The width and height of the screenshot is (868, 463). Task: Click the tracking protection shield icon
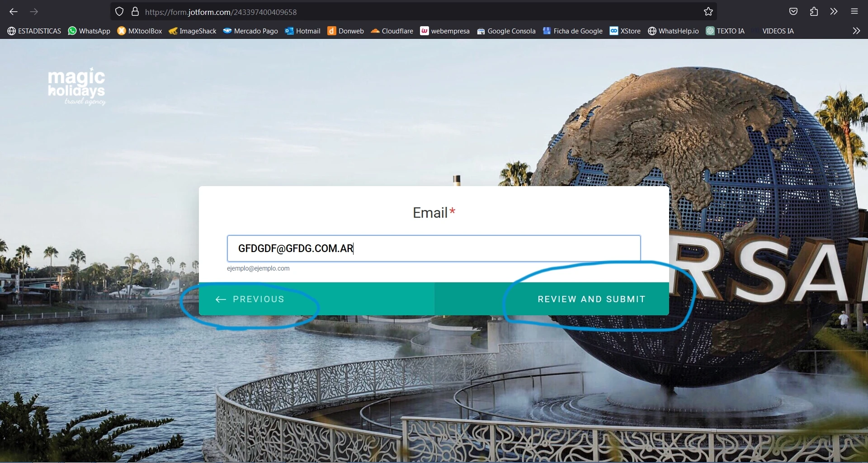[x=119, y=12]
